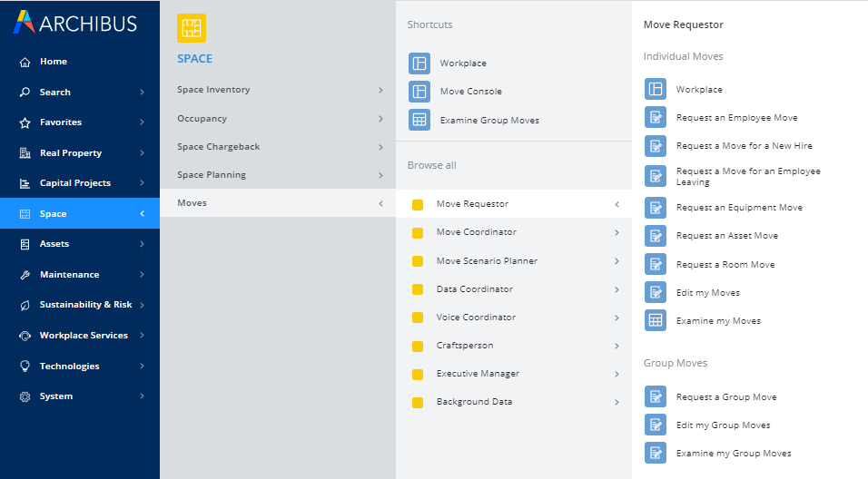
Task: Click the Request a Move for a New Hire icon
Action: pyautogui.click(x=656, y=146)
